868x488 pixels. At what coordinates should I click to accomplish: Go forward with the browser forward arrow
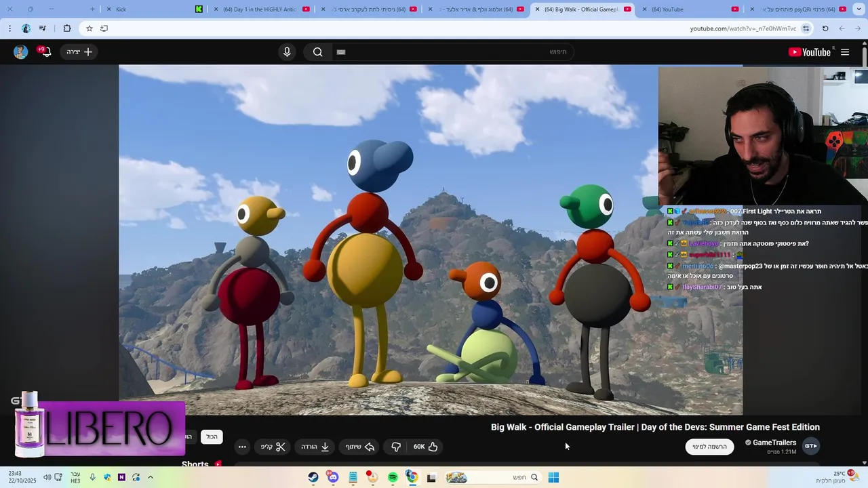(x=842, y=28)
